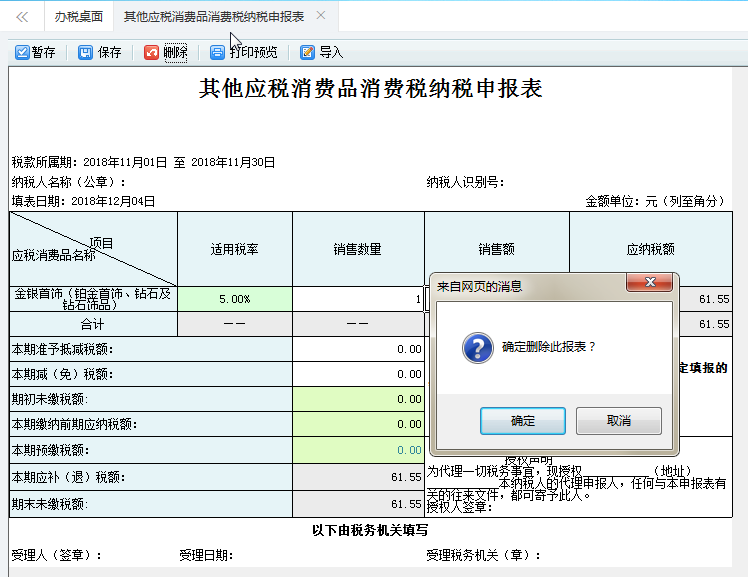
Task: Close the 消费税纳税申报表 tab
Action: (x=321, y=16)
